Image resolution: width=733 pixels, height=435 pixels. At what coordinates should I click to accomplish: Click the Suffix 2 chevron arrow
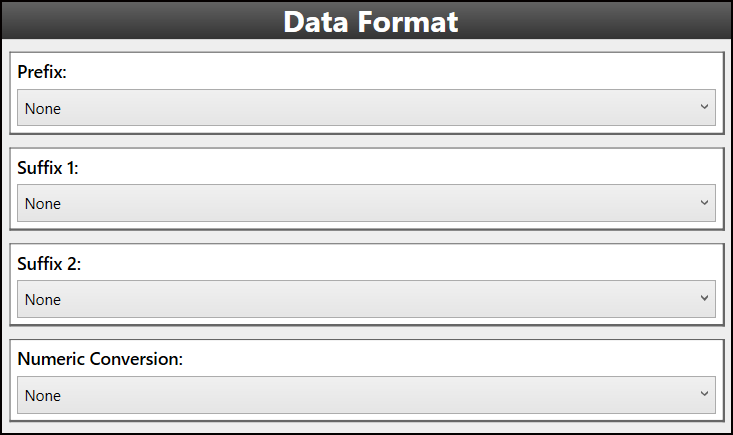(704, 298)
